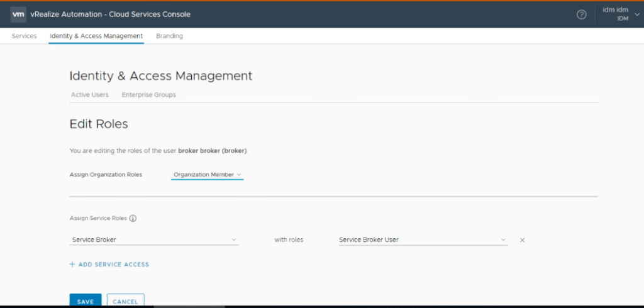Click the plus icon before Add Service Access

[72, 265]
